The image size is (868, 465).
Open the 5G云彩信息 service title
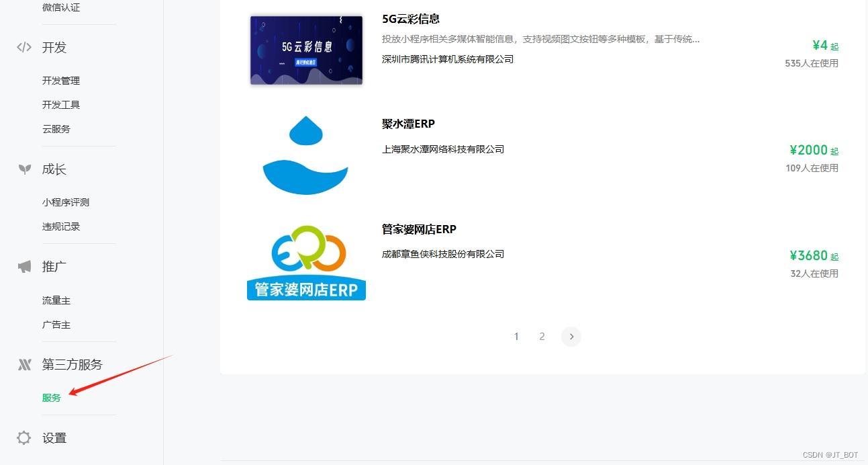tap(411, 19)
